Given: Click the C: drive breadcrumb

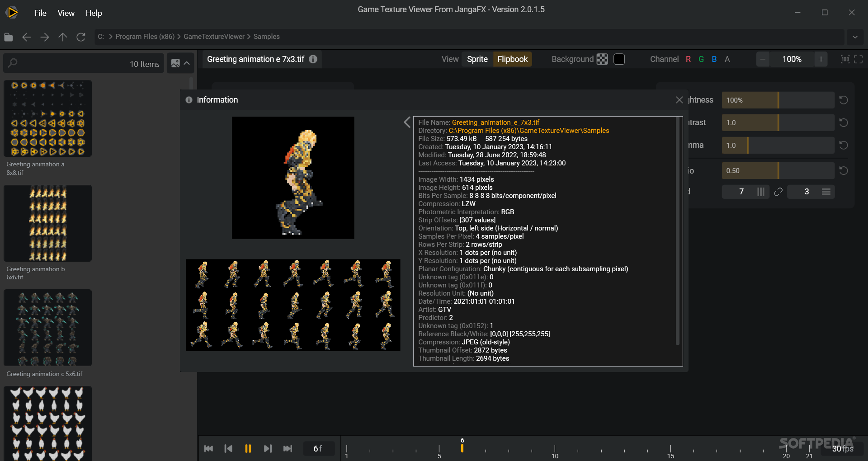Looking at the screenshot, I should point(101,37).
